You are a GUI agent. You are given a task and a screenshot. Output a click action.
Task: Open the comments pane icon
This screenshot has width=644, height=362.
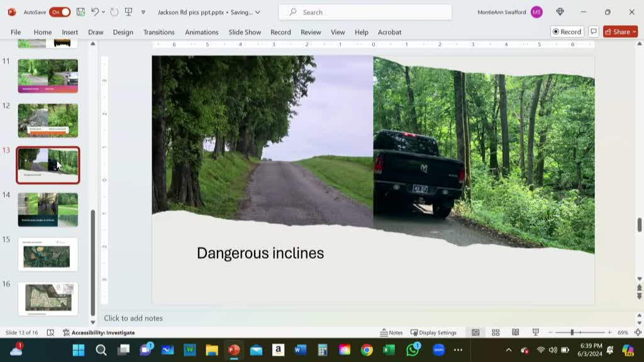593,32
